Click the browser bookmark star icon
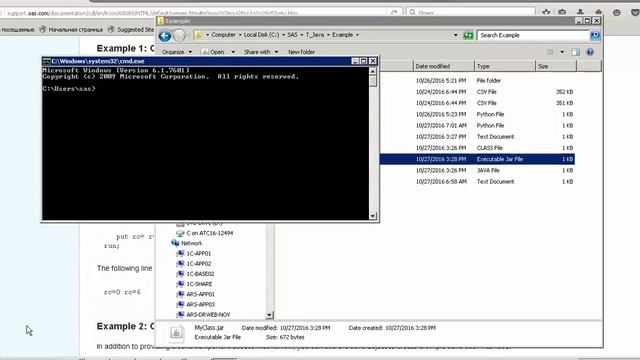The width and height of the screenshot is (640, 360). pyautogui.click(x=546, y=12)
